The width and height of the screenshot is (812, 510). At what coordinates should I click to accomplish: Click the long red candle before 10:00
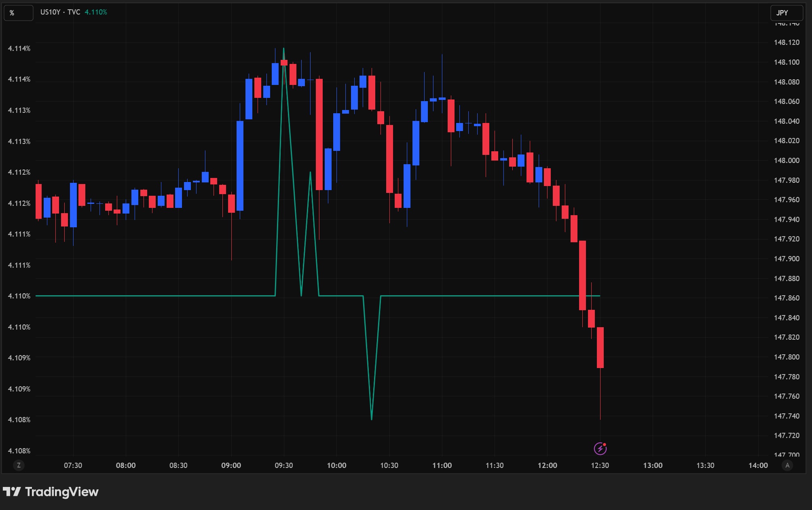(319, 133)
